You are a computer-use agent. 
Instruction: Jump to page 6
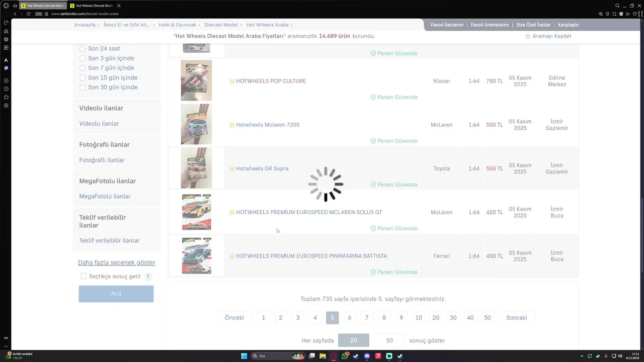(x=349, y=318)
